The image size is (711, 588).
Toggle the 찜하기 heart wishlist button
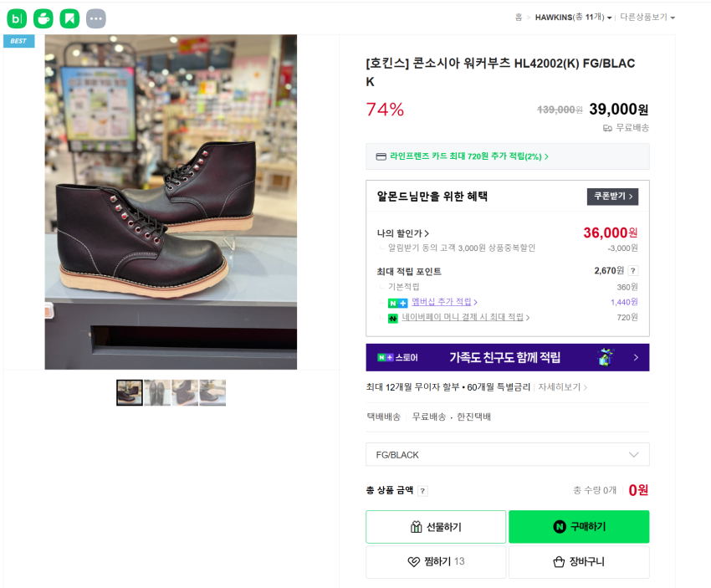click(435, 562)
